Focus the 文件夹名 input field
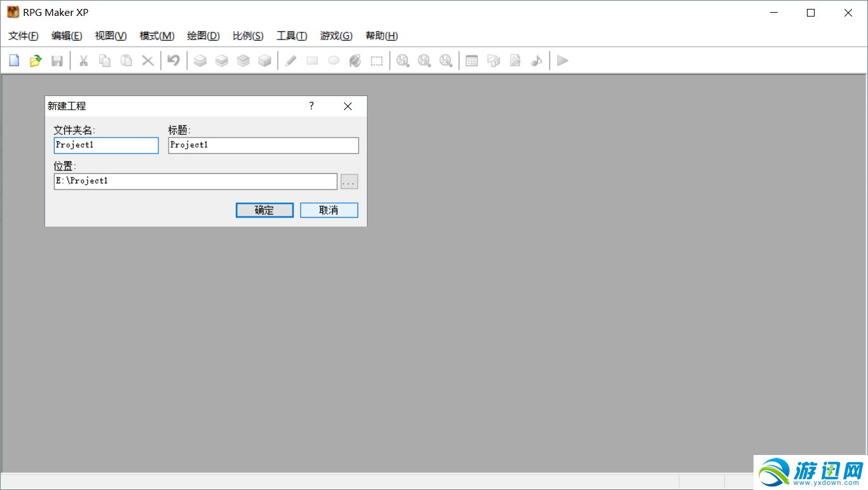Image resolution: width=868 pixels, height=490 pixels. point(106,145)
